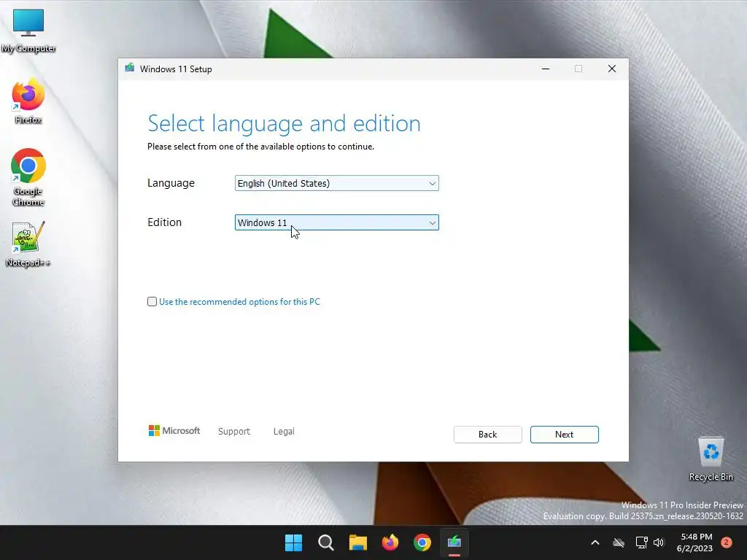Click the Setup window title bar icon
This screenshot has height=560, width=747.
click(130, 69)
